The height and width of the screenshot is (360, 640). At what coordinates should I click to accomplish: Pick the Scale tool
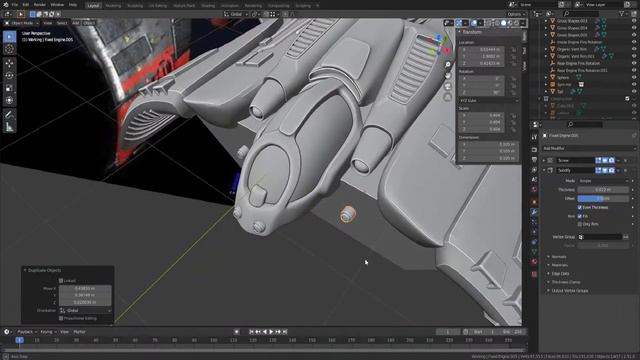(x=9, y=88)
